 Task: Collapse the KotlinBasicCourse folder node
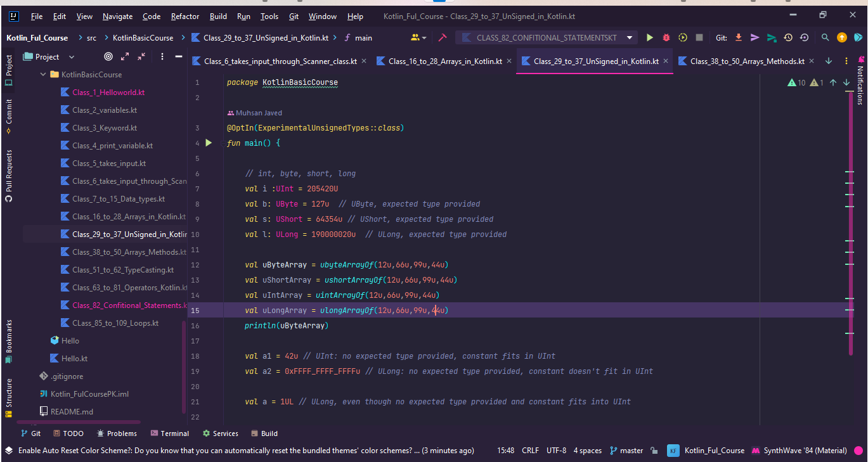click(43, 75)
